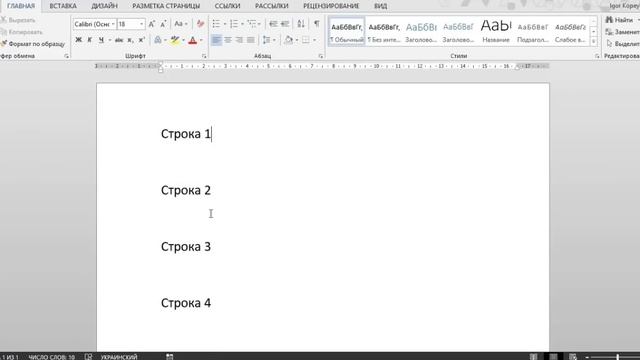Switch to РАССЫЛКИ tab
Viewport: 640px width, 360px height.
click(x=271, y=6)
